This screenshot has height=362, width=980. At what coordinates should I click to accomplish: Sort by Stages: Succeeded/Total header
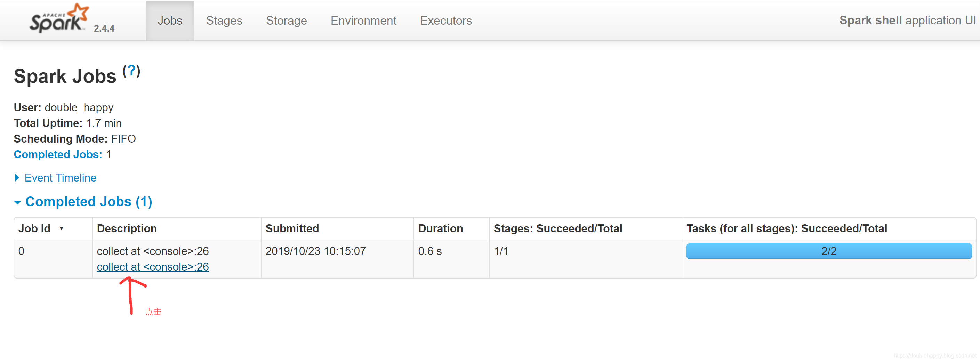[557, 228]
